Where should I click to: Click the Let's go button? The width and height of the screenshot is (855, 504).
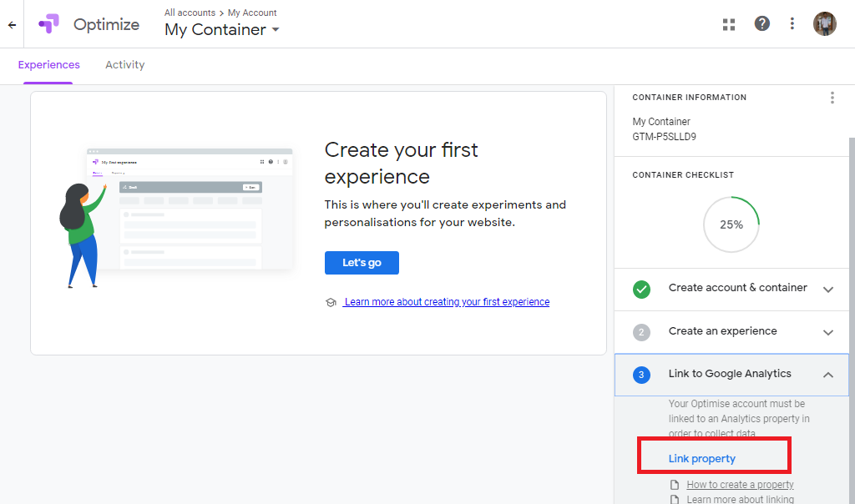point(362,263)
